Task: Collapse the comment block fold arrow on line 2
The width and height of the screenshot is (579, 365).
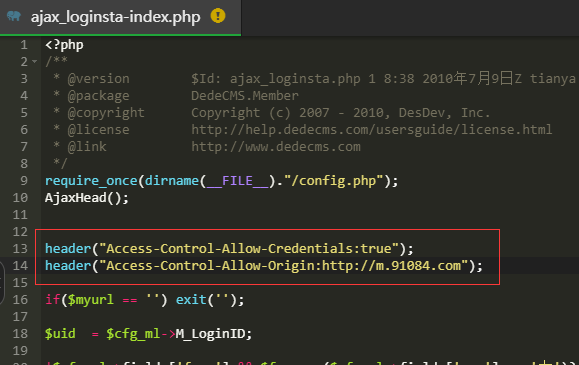Action: pos(35,61)
